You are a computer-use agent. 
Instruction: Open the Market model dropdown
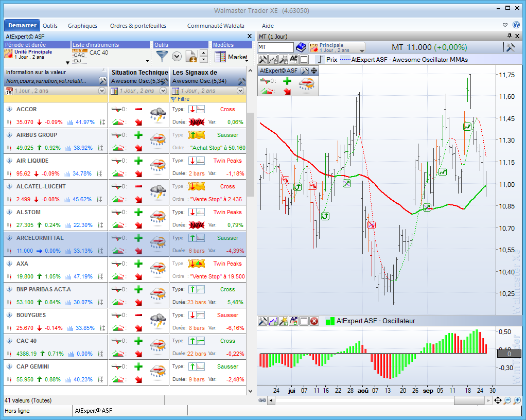coord(247,60)
